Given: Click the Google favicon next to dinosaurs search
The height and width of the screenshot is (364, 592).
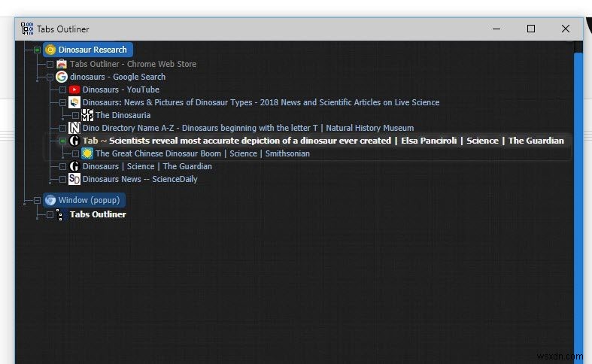Looking at the screenshot, I should click(62, 77).
